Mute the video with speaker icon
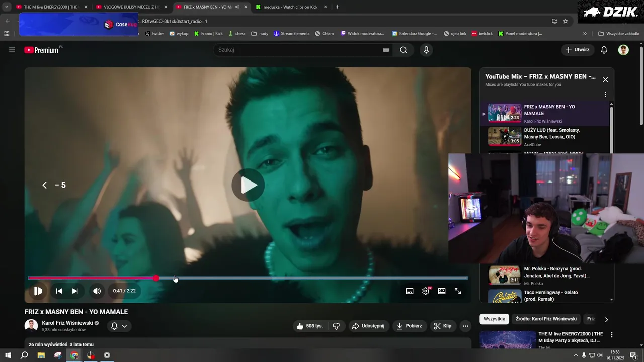 (97, 291)
